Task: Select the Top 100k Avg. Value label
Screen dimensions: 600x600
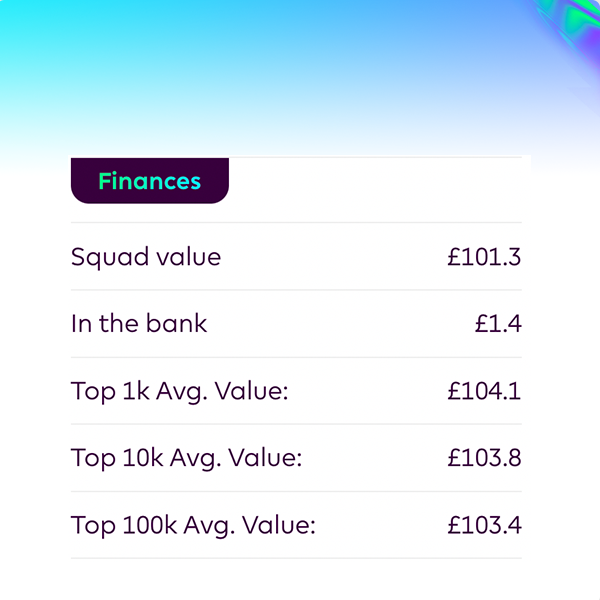Action: (x=193, y=525)
